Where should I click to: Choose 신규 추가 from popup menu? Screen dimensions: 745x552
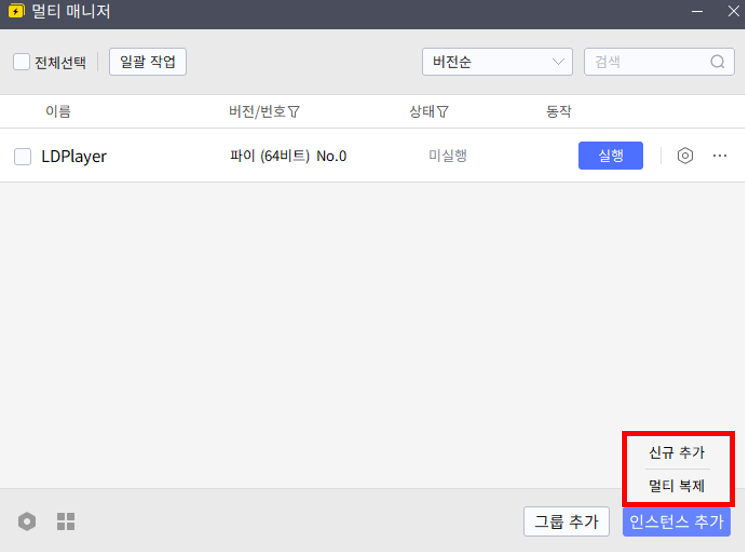click(x=677, y=452)
